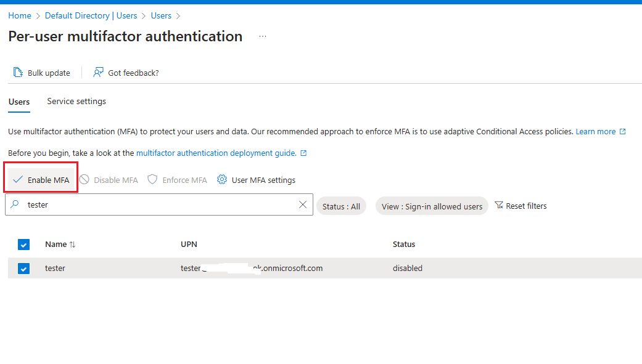The image size is (642, 364).
Task: Go to Home breadcrumb
Action: 20,15
